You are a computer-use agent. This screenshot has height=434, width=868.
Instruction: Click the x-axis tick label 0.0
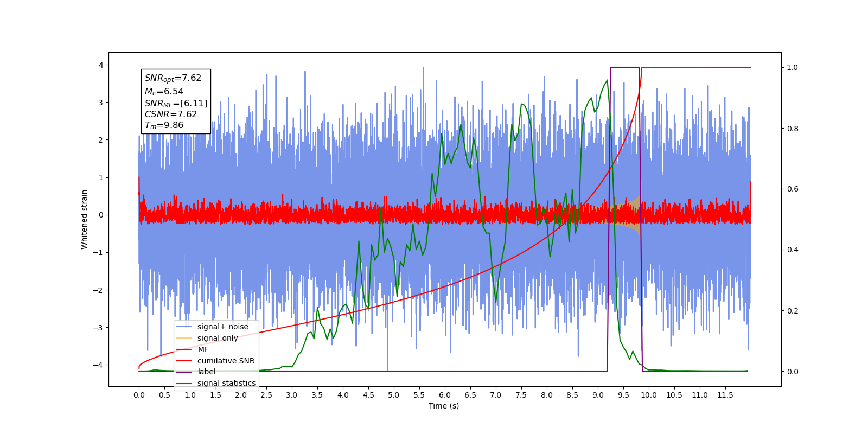click(139, 395)
